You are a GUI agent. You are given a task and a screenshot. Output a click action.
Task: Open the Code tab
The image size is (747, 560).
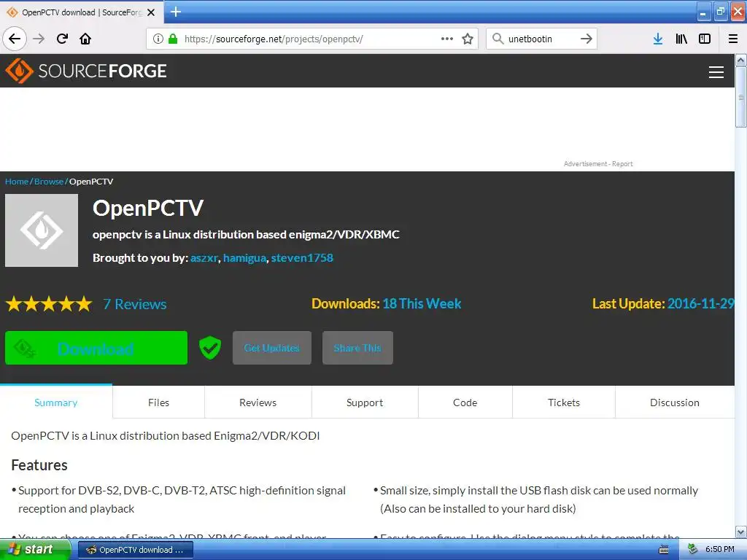tap(465, 402)
